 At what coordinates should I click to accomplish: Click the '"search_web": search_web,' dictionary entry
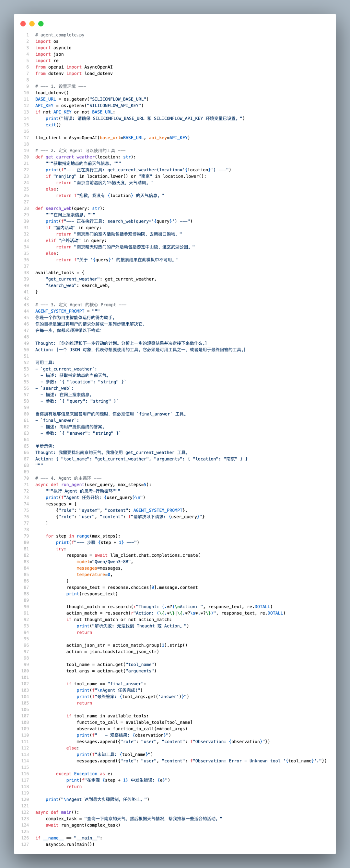click(78, 285)
